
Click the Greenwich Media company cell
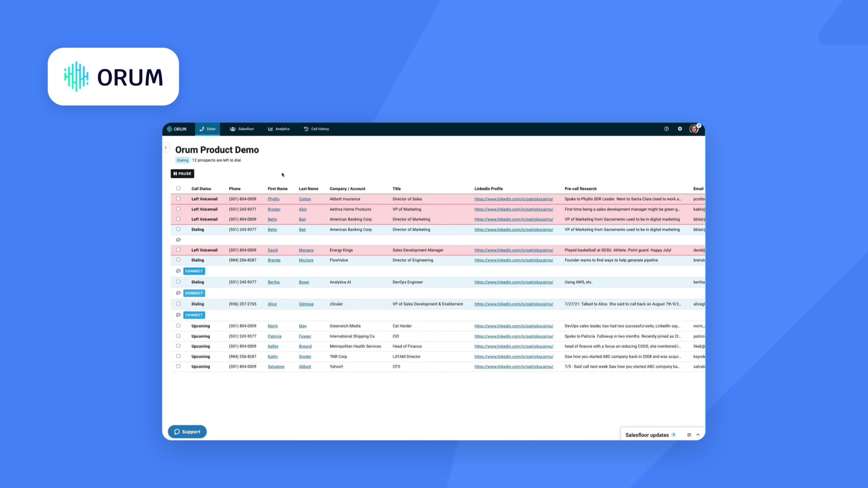tap(345, 326)
